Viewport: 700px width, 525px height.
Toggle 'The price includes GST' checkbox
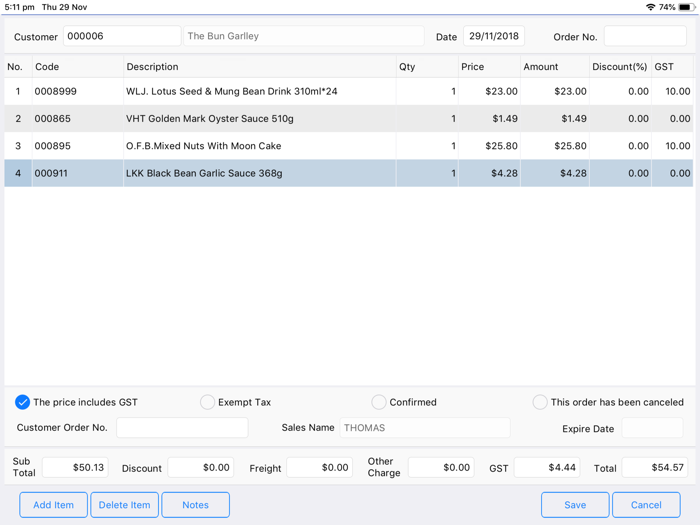22,402
